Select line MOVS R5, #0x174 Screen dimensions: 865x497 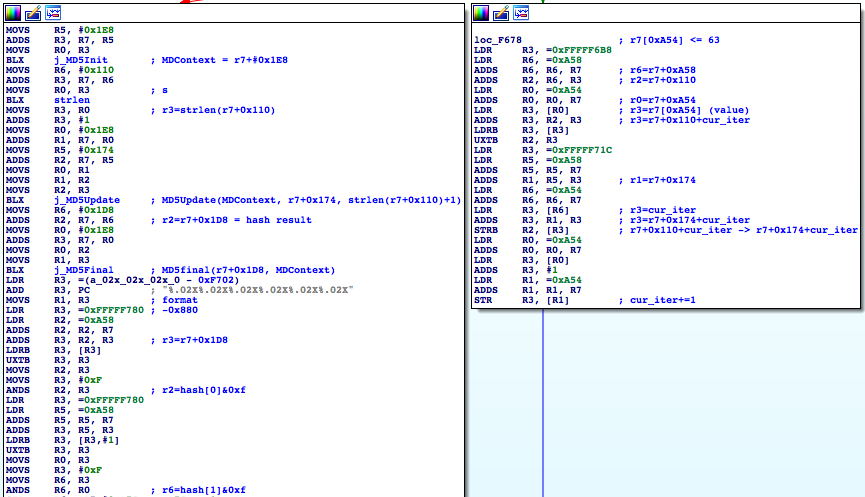click(x=60, y=150)
